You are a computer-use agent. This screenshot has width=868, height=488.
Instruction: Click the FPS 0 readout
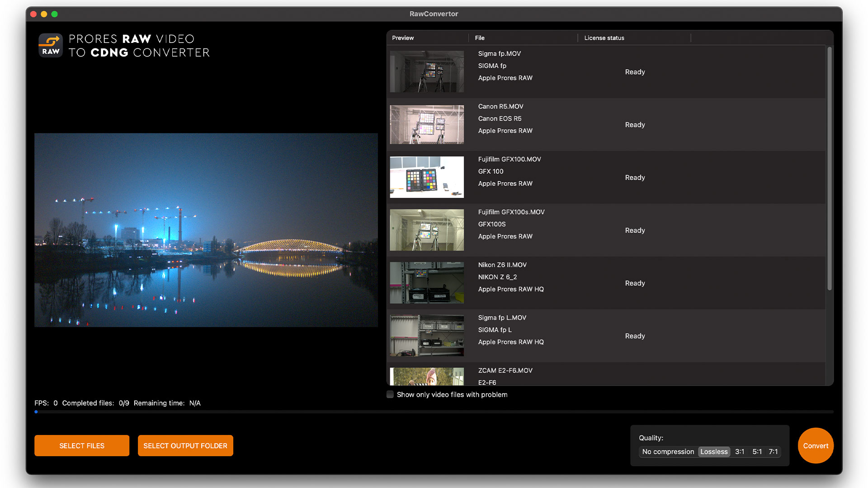46,403
